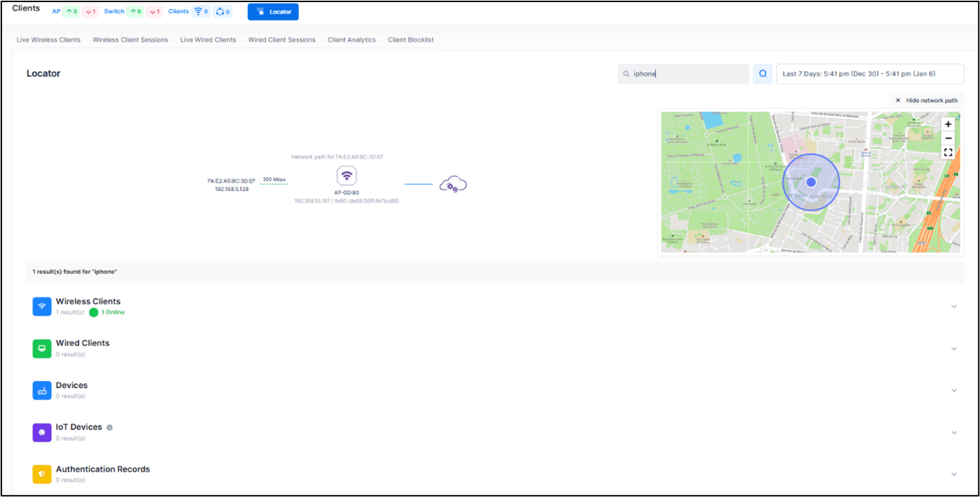The width and height of the screenshot is (980, 497).
Task: Click the IoT Devices info icon
Action: pyautogui.click(x=109, y=428)
